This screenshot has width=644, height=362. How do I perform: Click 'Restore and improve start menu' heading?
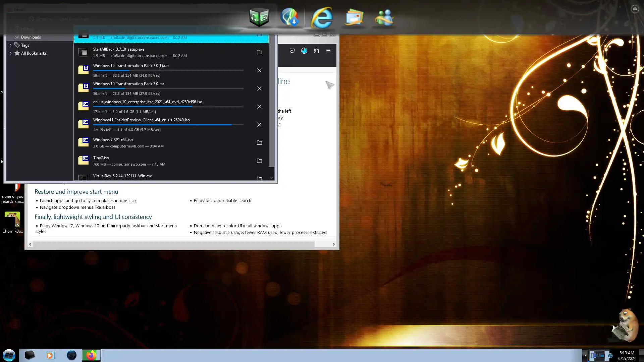click(x=76, y=192)
